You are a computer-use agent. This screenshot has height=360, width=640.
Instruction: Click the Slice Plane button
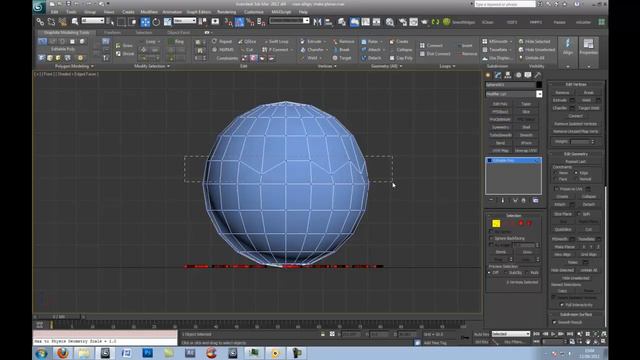[563, 214]
